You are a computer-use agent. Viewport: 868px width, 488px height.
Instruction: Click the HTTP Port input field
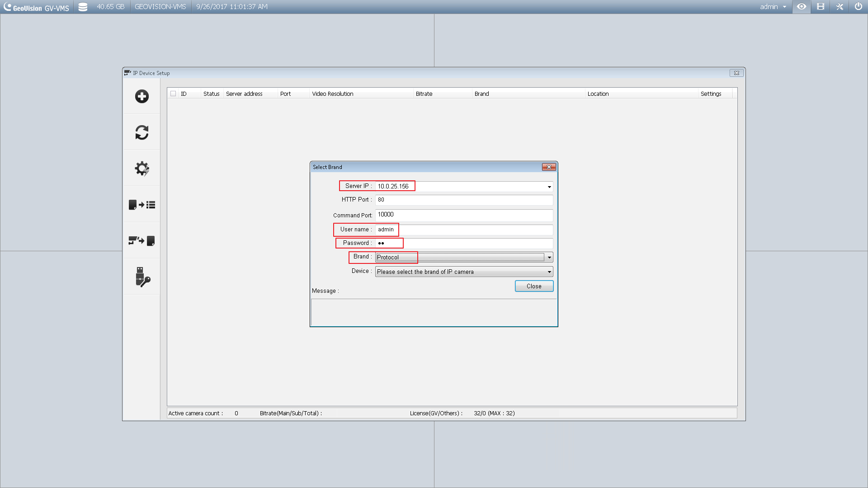tap(463, 200)
